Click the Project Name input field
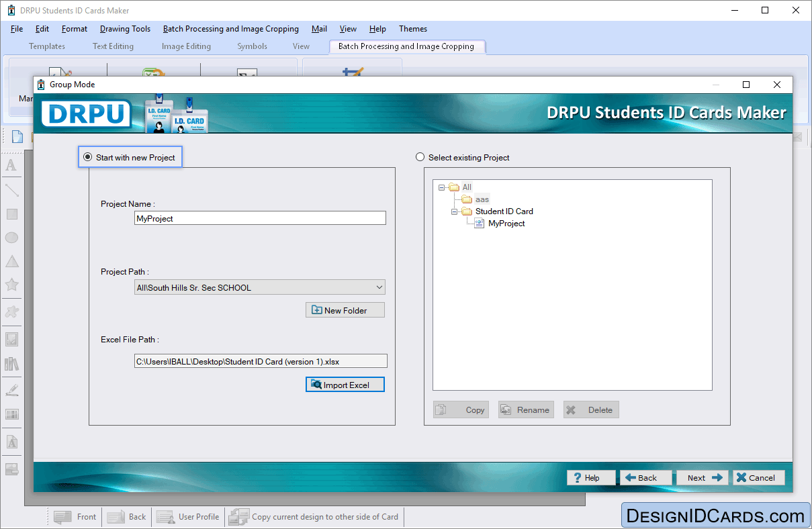Viewport: 812px width, 529px height. (260, 218)
